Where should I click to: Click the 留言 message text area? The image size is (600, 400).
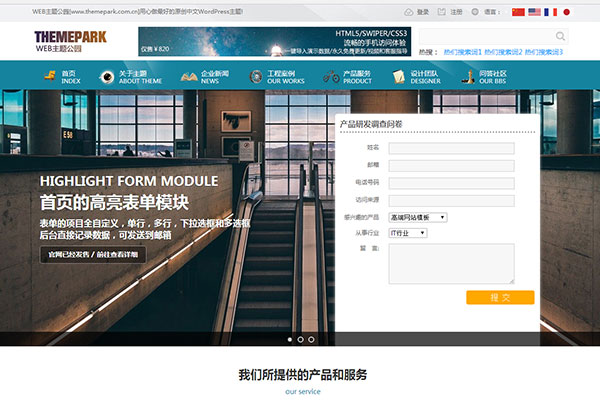point(451,264)
